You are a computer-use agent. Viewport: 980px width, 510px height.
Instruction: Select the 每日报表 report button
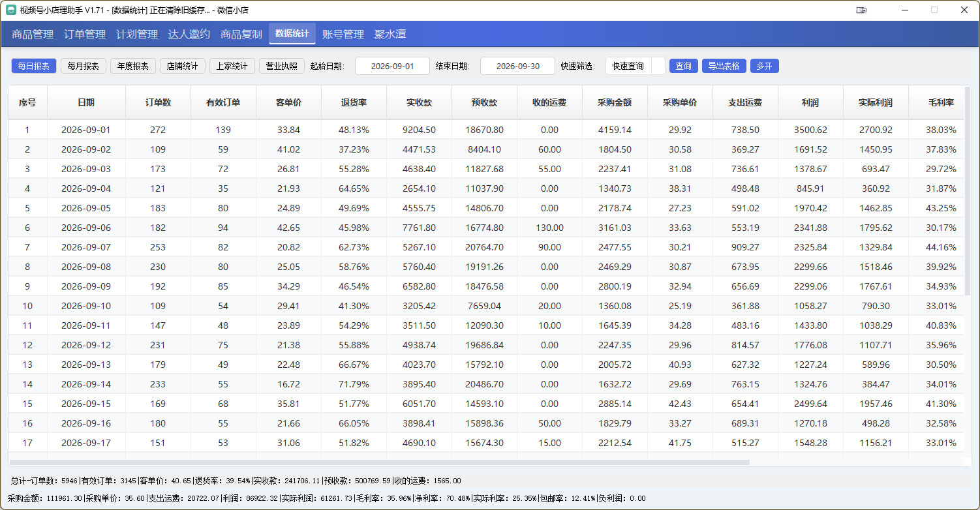(34, 66)
